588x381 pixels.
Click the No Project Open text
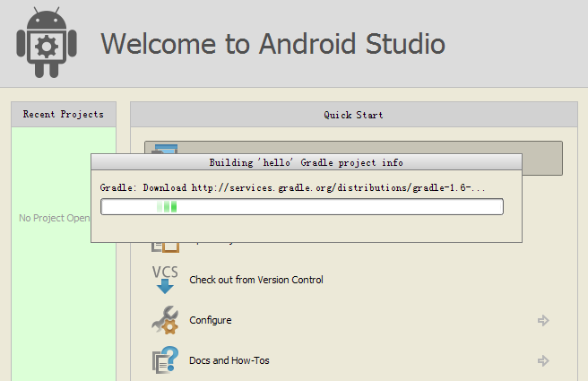pyautogui.click(x=55, y=218)
